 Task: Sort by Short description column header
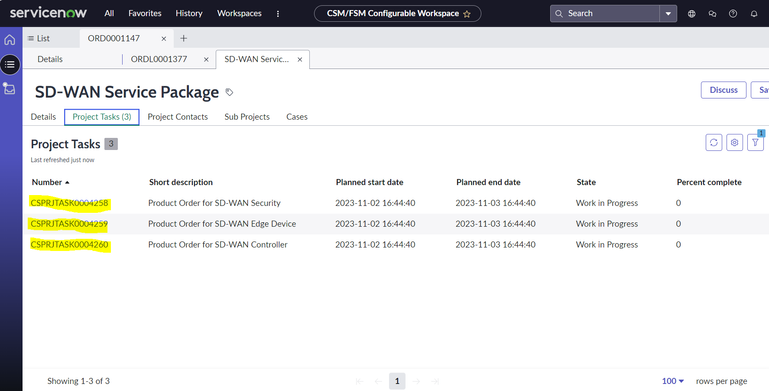pos(181,182)
